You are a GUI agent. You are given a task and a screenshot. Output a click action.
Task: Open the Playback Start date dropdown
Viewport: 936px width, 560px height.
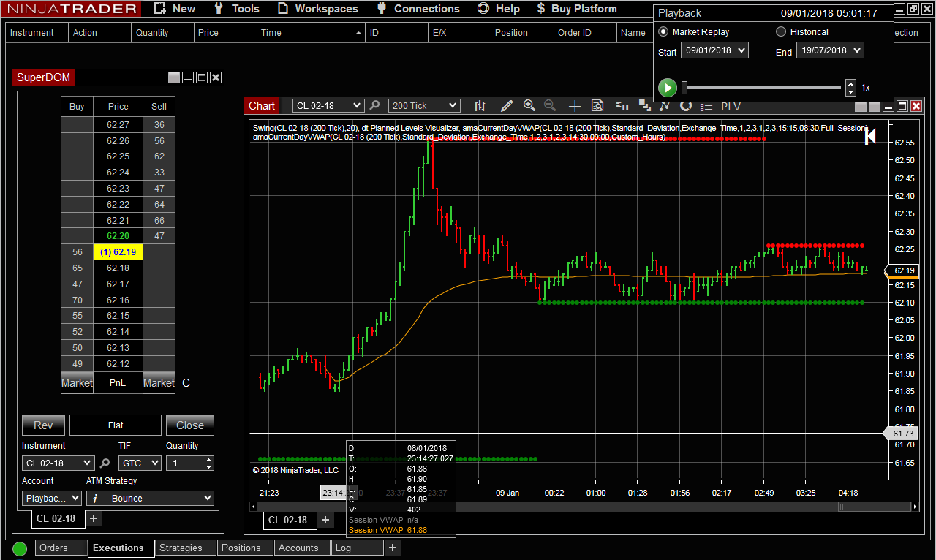click(714, 50)
